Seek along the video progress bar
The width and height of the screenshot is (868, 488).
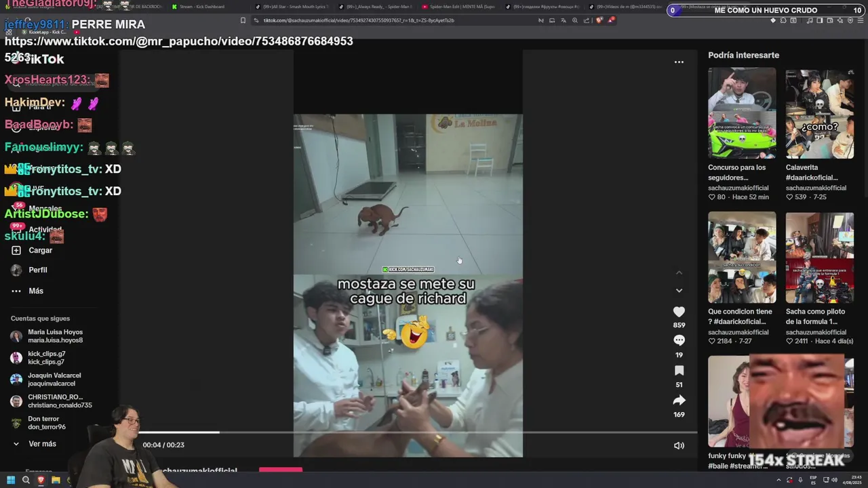pos(417,432)
